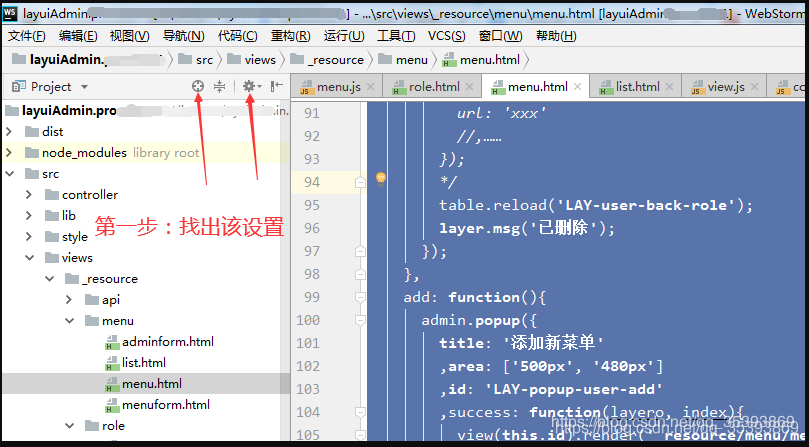Close the role.html tab
Screen dimensions: 809x447
(469, 87)
